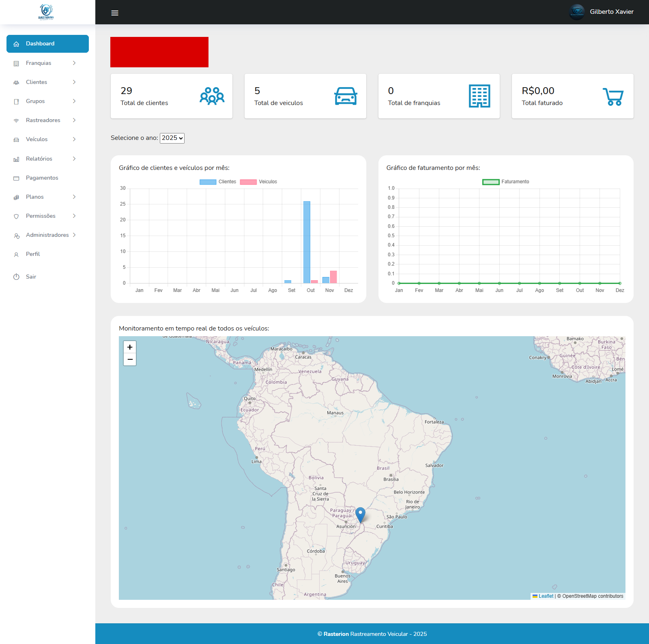
Task: Click the car icon in vehicles card
Action: tap(346, 96)
